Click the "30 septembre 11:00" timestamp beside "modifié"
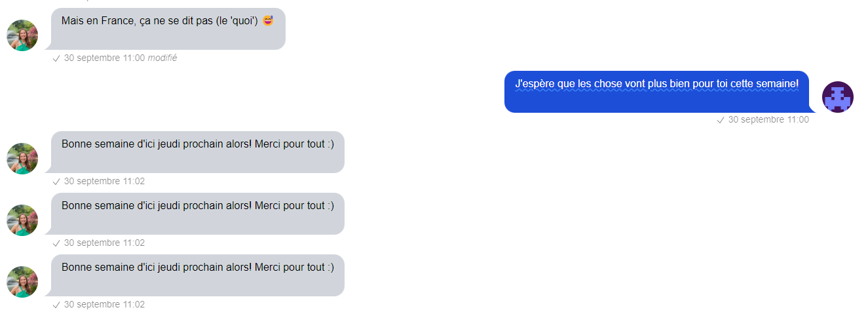868x316 pixels. pos(104,58)
